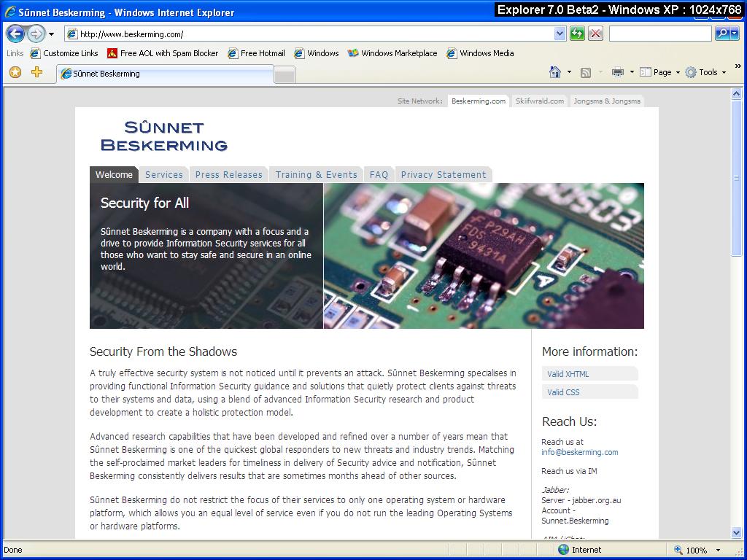Click the Security From the Shadows heading
Viewport: 747px width, 560px height.
[x=163, y=351]
